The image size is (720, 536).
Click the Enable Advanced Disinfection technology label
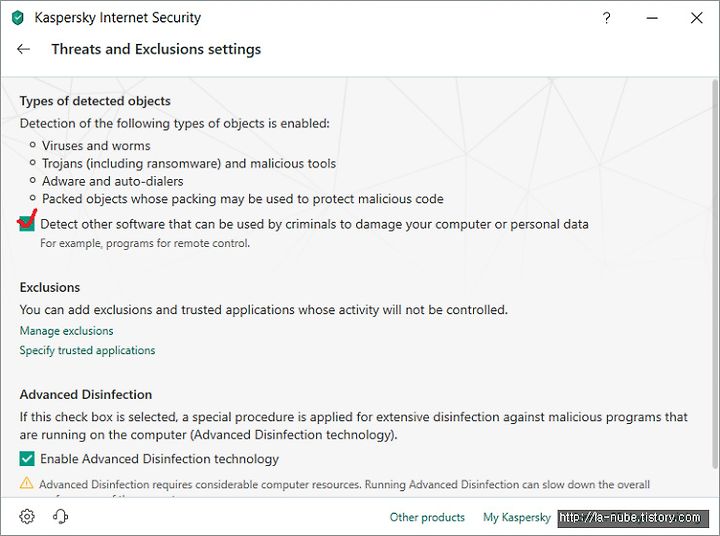(x=159, y=459)
